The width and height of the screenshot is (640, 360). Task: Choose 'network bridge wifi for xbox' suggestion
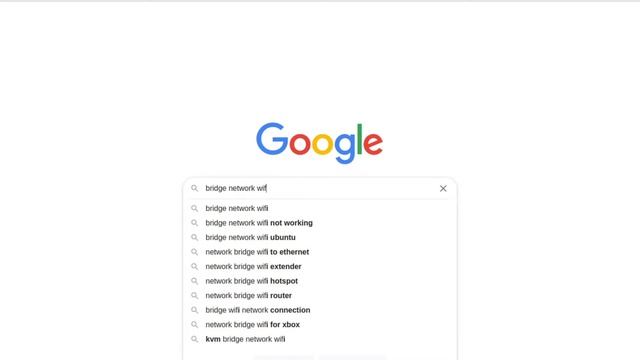(320, 324)
